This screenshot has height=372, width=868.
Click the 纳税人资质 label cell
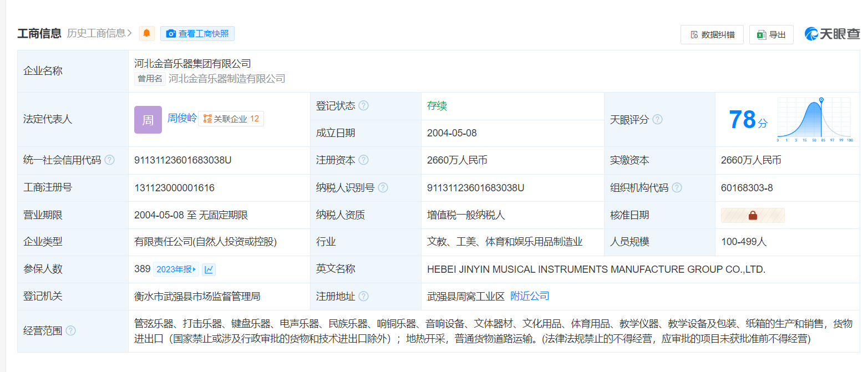pos(366,215)
